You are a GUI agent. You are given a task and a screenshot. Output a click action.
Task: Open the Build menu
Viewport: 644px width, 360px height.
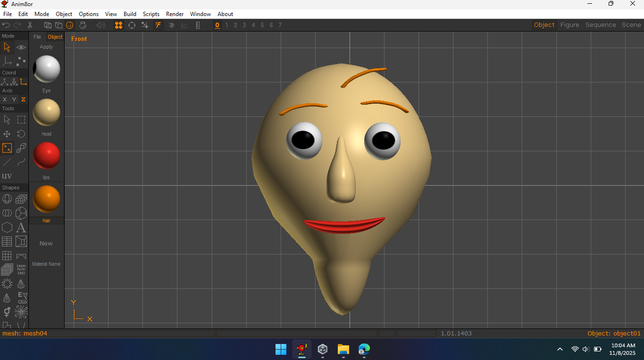[x=130, y=14]
